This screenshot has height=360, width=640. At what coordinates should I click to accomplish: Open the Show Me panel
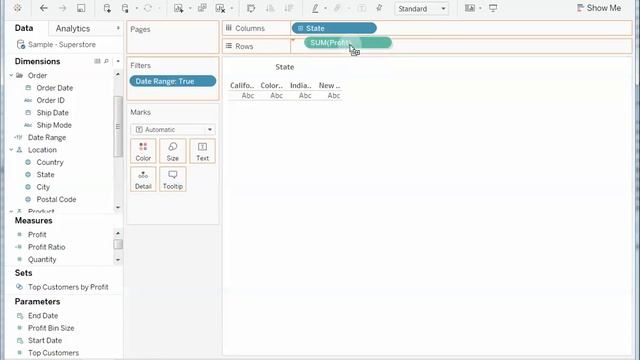(x=599, y=8)
